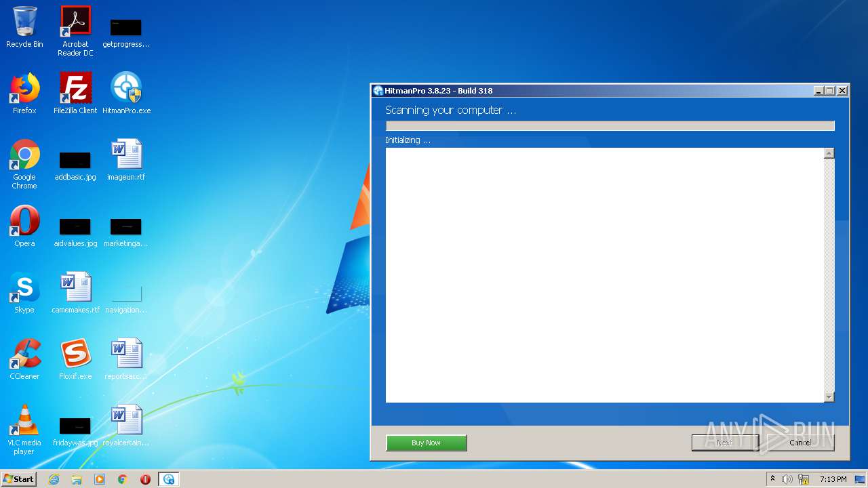This screenshot has height=488, width=868.
Task: Open volume control in system tray
Action: click(787, 479)
